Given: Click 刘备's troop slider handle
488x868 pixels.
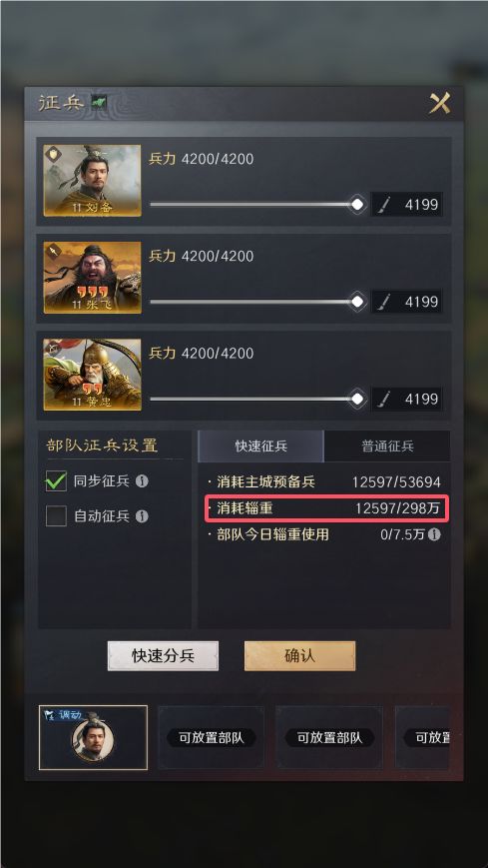Looking at the screenshot, I should click(358, 205).
